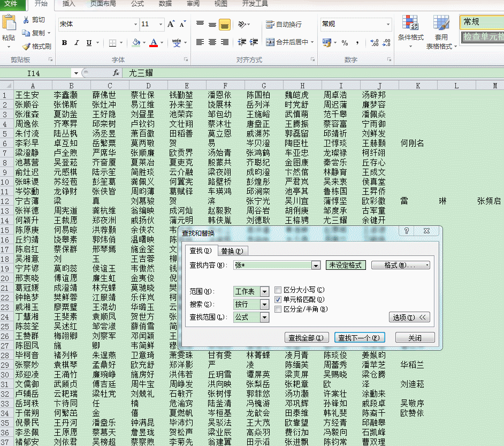Click the cell borders icon
The image size is (504, 446).
pyautogui.click(x=112, y=43)
